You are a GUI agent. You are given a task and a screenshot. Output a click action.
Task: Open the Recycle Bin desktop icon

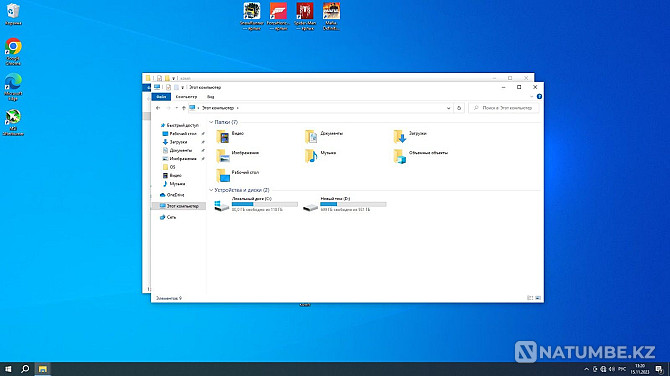13,14
